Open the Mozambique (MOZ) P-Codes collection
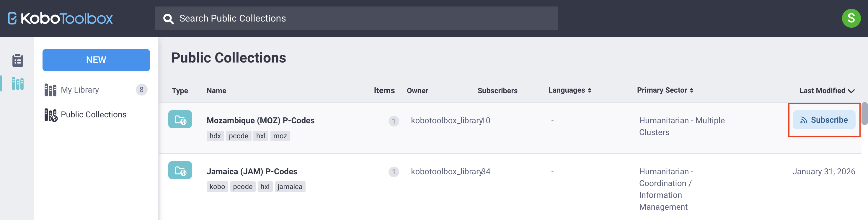This screenshot has height=220, width=868. 260,120
